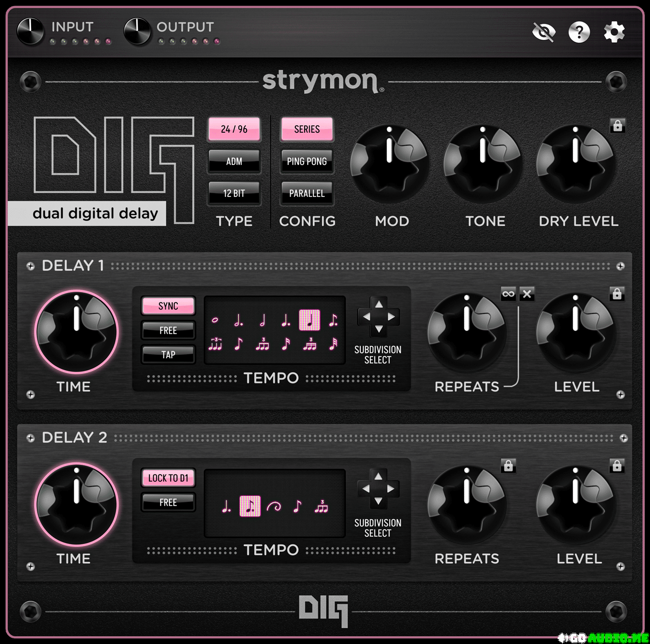650x644 pixels.
Task: Select highlighted dotted eighth subdivision in Delay 2
Action: click(x=250, y=506)
